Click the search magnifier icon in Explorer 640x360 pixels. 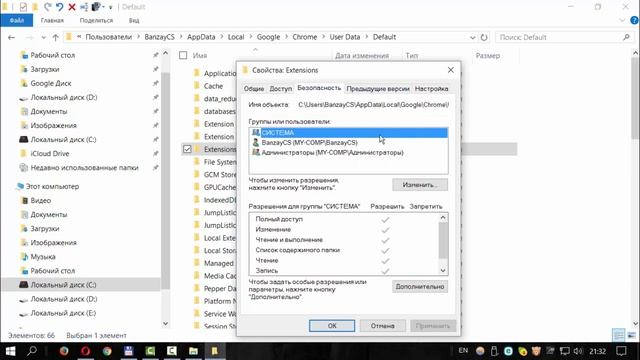[627, 37]
